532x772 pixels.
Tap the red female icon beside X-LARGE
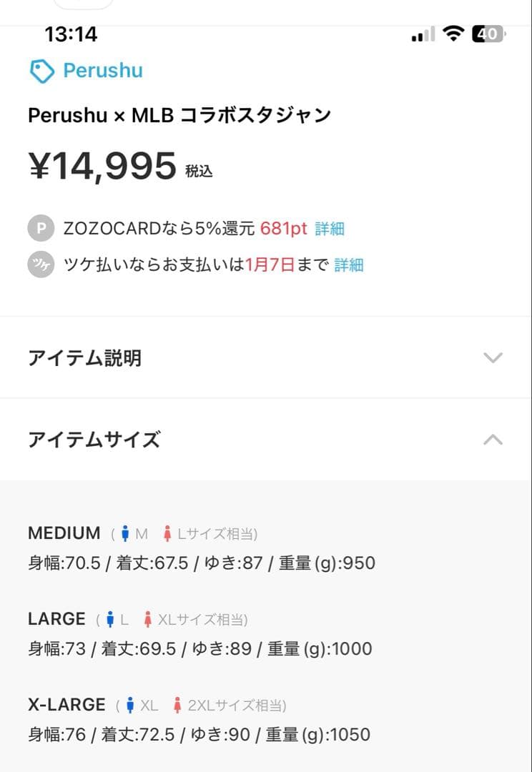[177, 706]
